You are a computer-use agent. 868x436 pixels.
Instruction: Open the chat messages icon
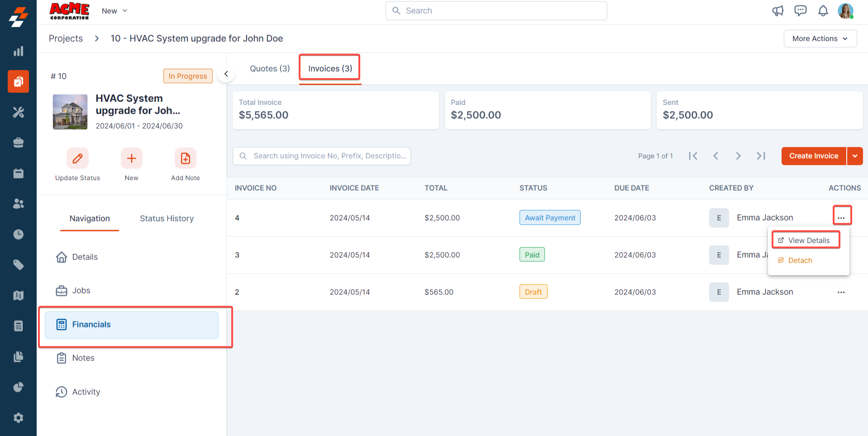tap(800, 11)
